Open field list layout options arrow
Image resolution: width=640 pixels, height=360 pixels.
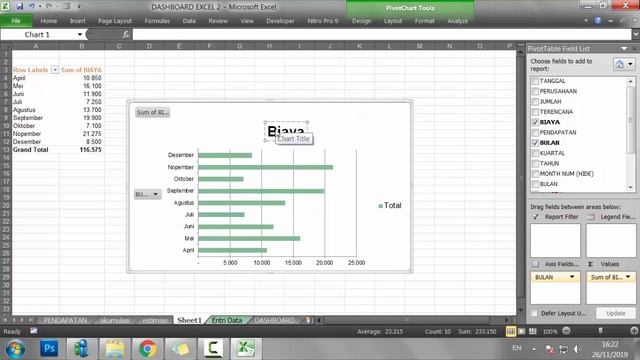point(630,64)
